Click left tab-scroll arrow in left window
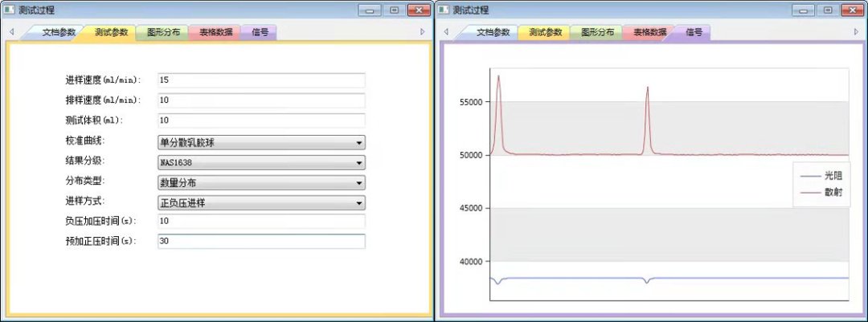 (x=12, y=32)
